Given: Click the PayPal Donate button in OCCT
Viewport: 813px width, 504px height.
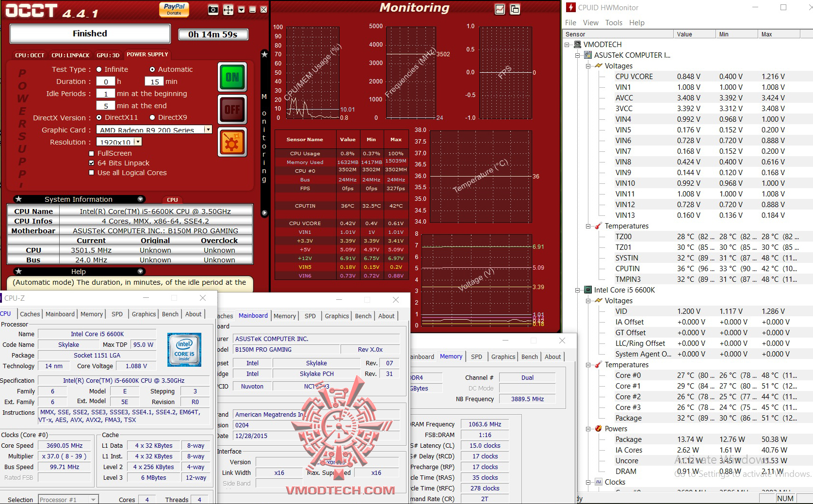Looking at the screenshot, I should [x=174, y=9].
